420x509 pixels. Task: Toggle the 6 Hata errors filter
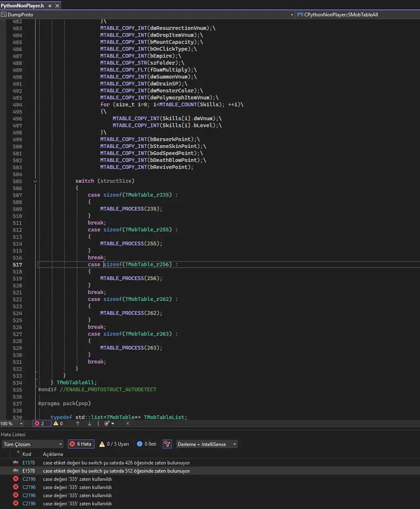81,444
